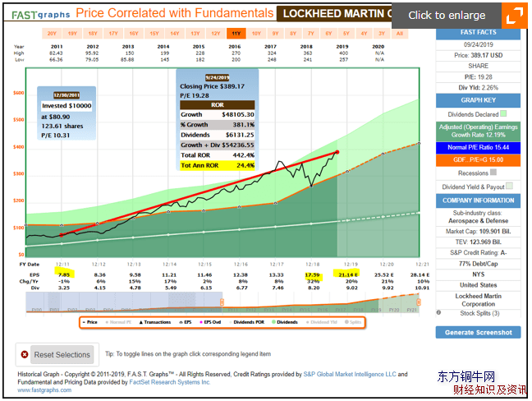Image resolution: width=532 pixels, height=401 pixels.
Task: Click the Normal P/E Ratio 15.44 key
Action: click(478, 147)
